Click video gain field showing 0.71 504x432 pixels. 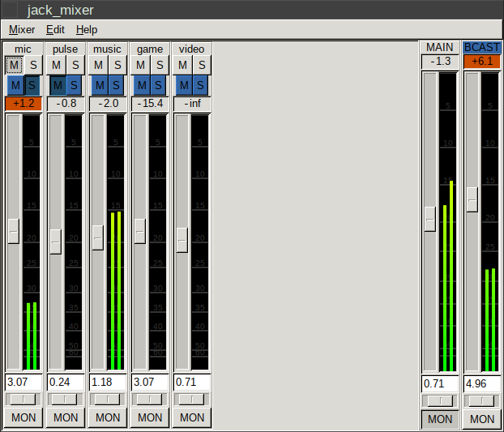192,383
